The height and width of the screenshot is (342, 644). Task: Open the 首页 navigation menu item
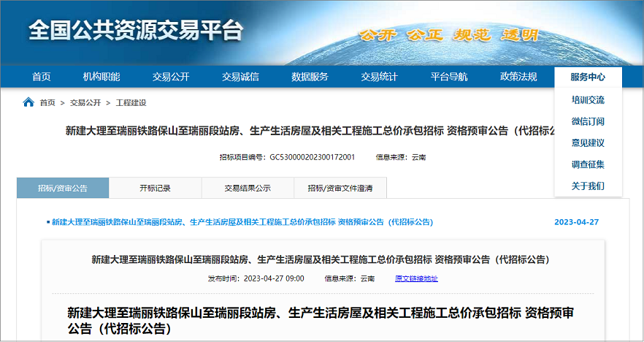[x=42, y=77]
